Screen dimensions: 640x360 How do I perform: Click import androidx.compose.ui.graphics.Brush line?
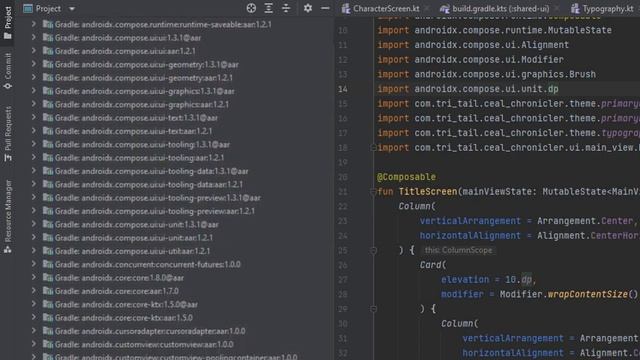(487, 74)
